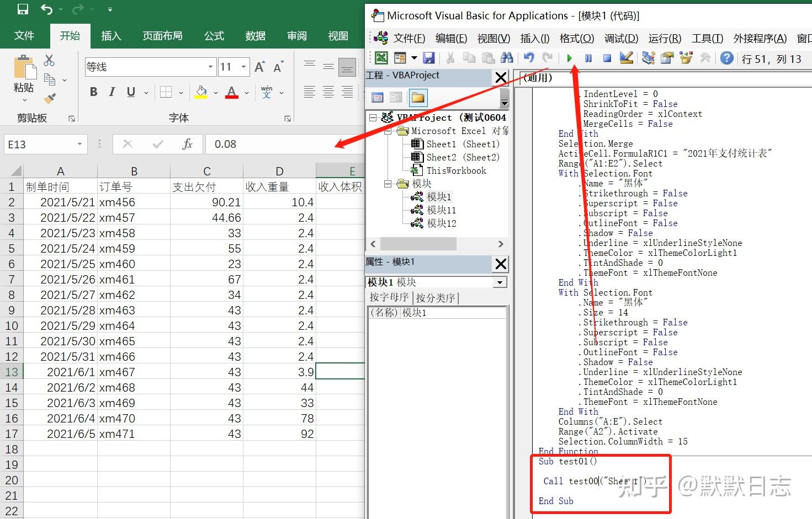Viewport: 812px width, 519px height.
Task: Toggle Italic formatting in the ribbon
Action: coord(112,92)
